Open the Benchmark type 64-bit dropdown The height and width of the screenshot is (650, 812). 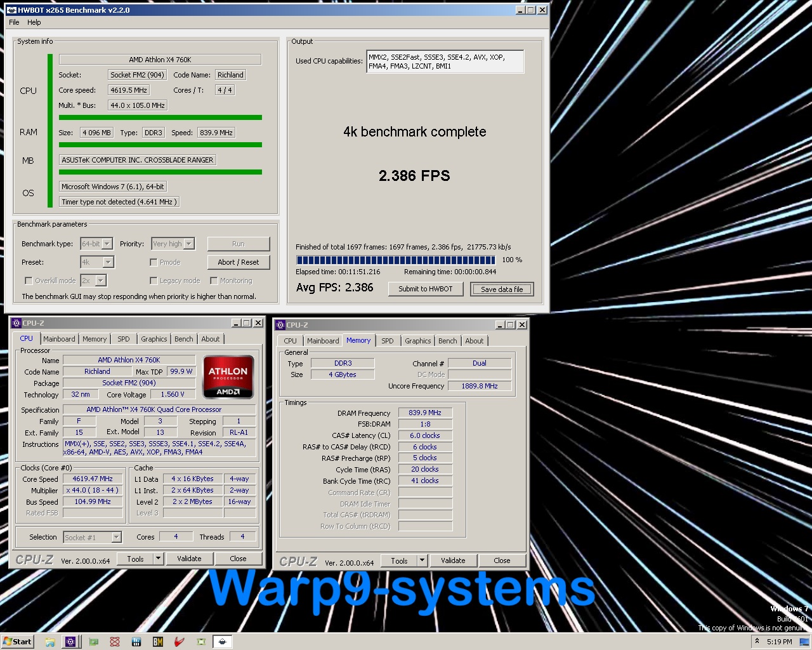click(x=96, y=244)
